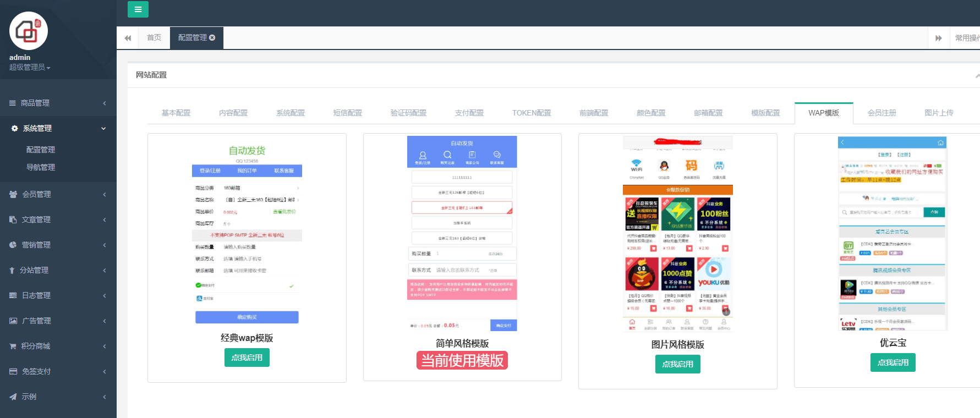
Task: Open 积分商城 in the sidebar
Action: pos(36,346)
